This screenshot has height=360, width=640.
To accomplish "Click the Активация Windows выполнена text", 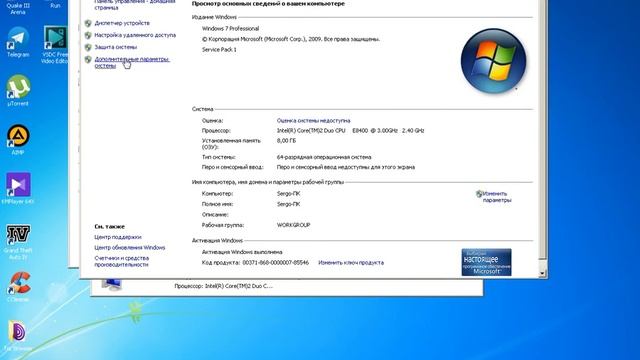I will coord(242,252).
